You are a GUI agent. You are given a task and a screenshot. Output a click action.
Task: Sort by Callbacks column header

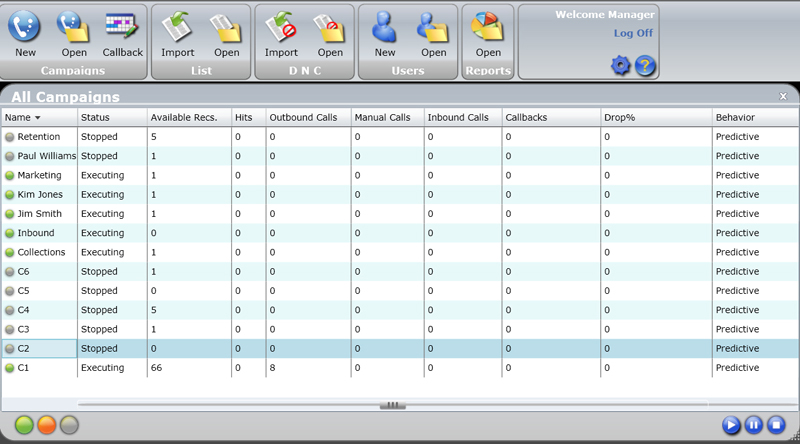click(x=551, y=117)
